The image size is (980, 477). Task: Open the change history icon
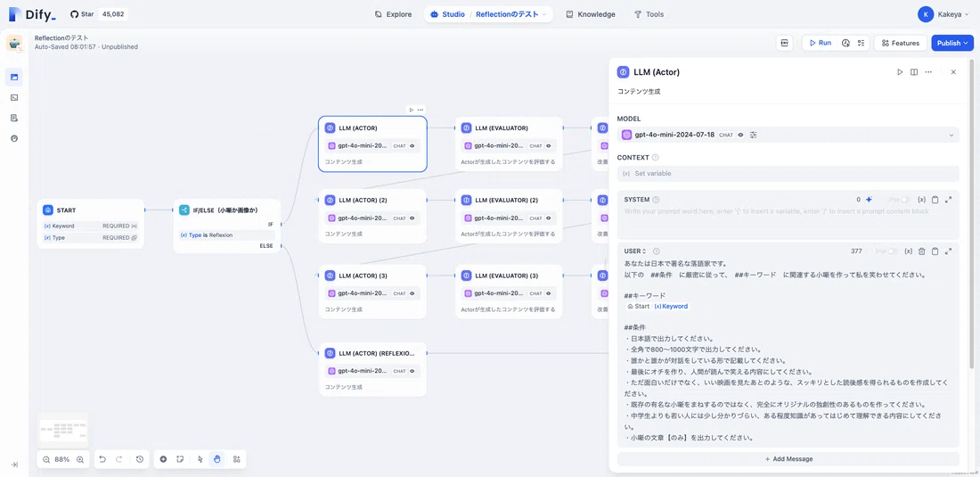[139, 459]
